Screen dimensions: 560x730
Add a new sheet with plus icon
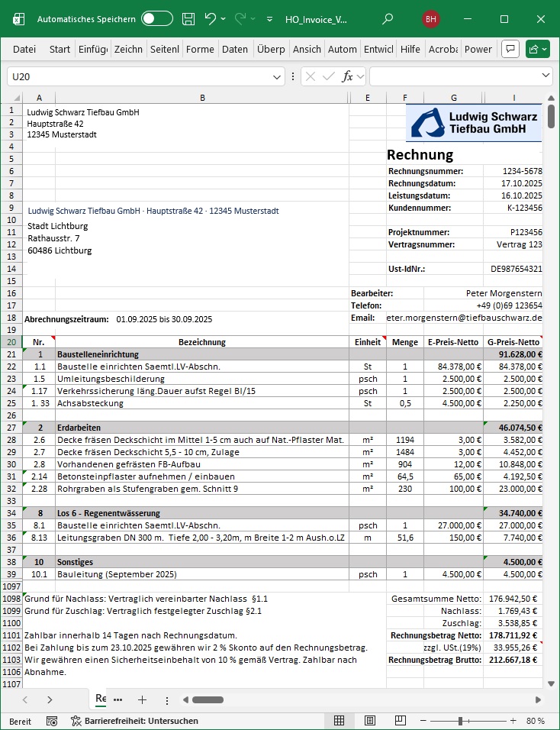(142, 699)
